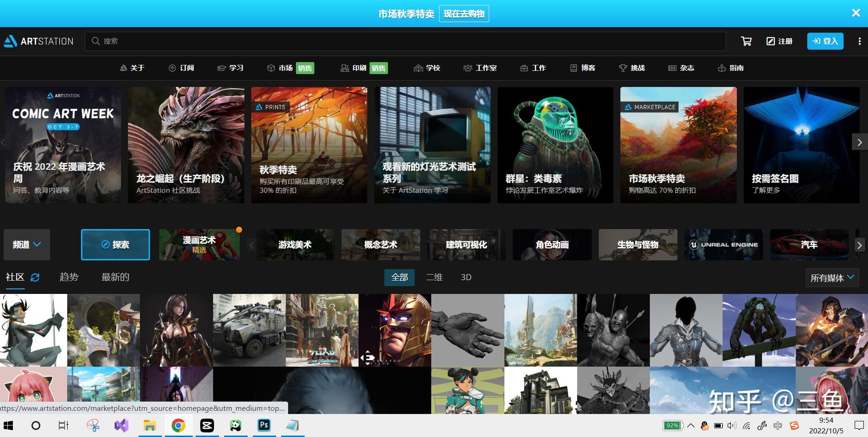The height and width of the screenshot is (437, 868).
Task: Open Windows Start menu
Action: [8, 425]
